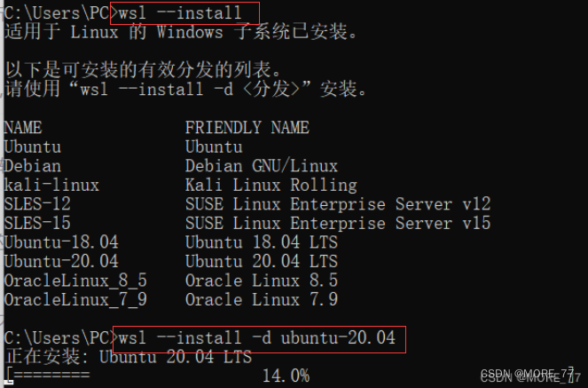Image resolution: width=588 pixels, height=388 pixels.
Task: Select the Ubuntu-18.04 distribution name
Action: coord(61,242)
